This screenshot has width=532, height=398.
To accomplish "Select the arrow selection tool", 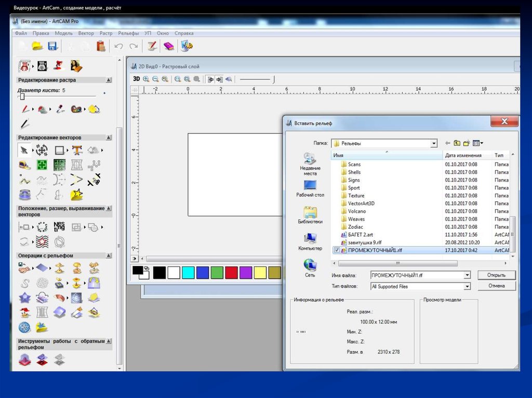I will (23, 150).
